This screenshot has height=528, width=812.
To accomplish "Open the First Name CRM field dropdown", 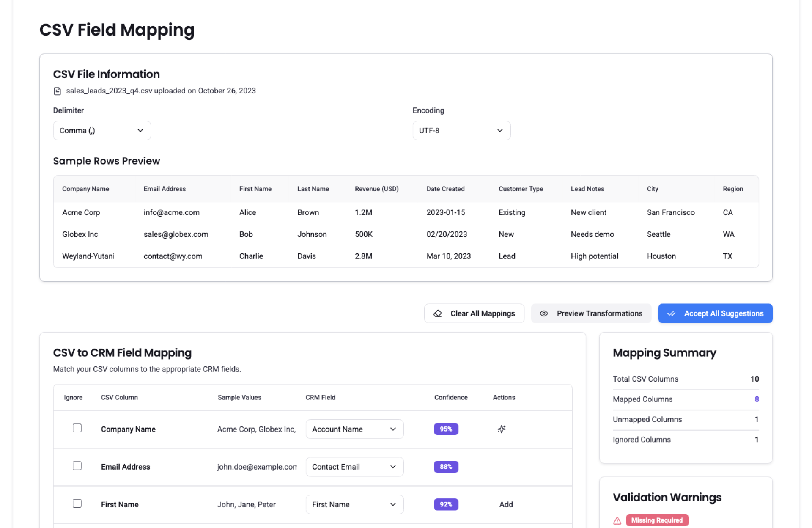I will pos(354,504).
